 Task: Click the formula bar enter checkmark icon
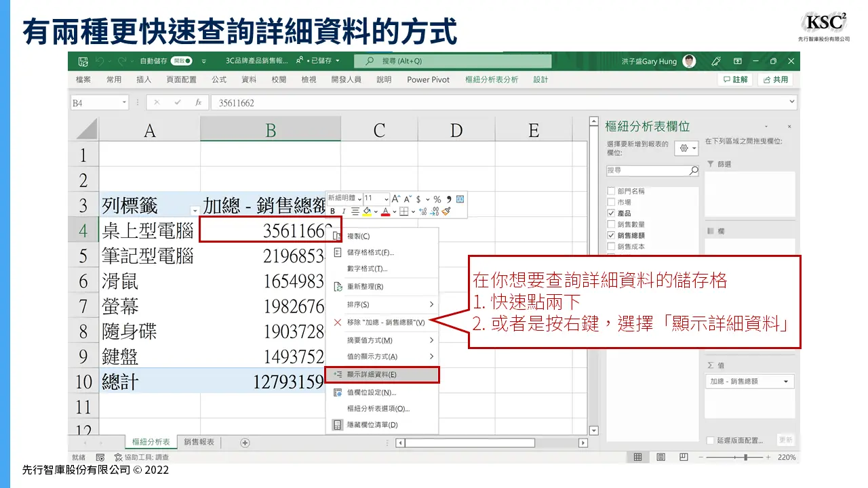(x=178, y=102)
